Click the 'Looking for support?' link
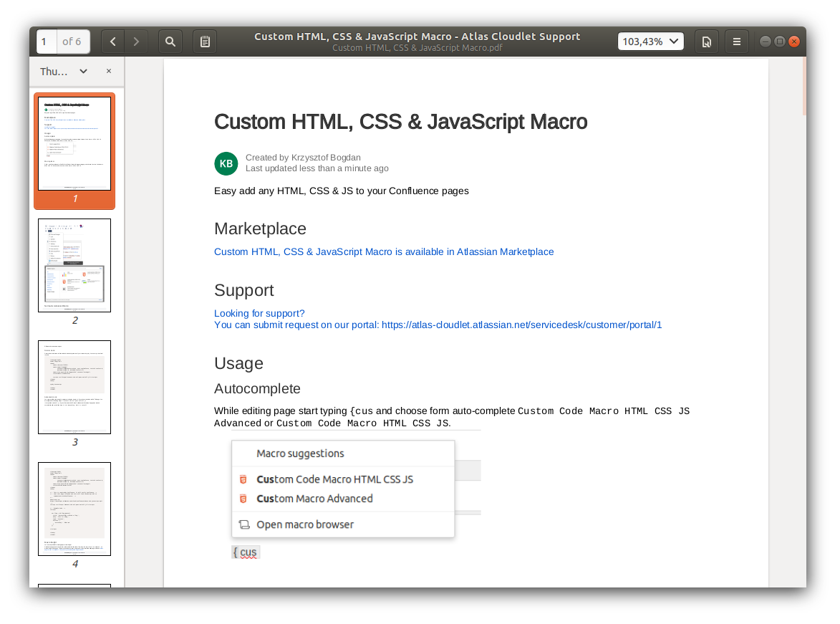Viewport: 840px width, 624px height. [259, 314]
